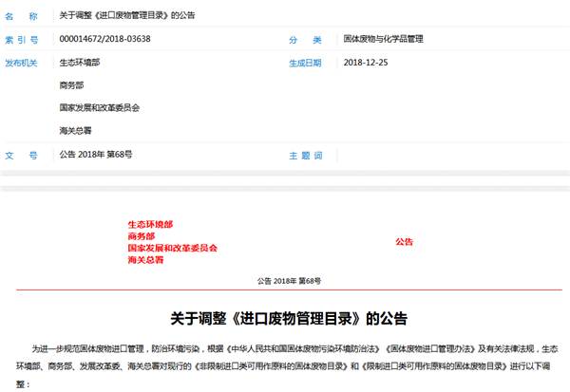Screen dimensions: 570x392
Task: Click the 名称 field label
Action: (21, 16)
